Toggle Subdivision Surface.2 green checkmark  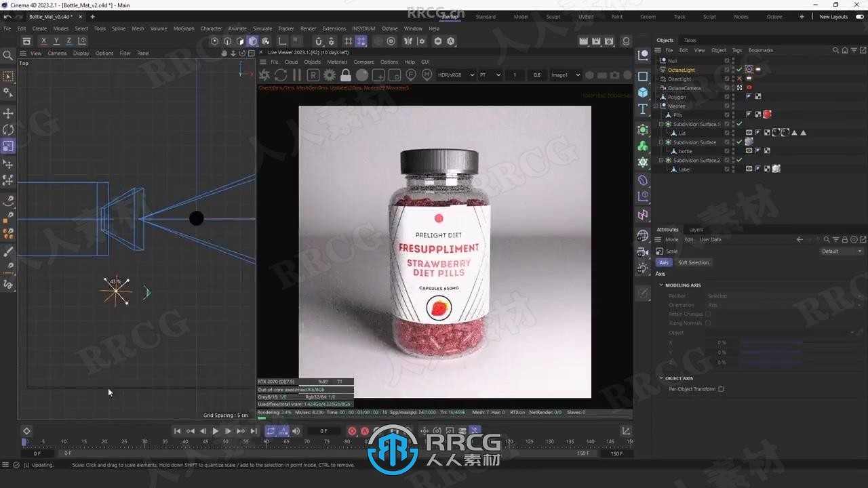(x=740, y=161)
